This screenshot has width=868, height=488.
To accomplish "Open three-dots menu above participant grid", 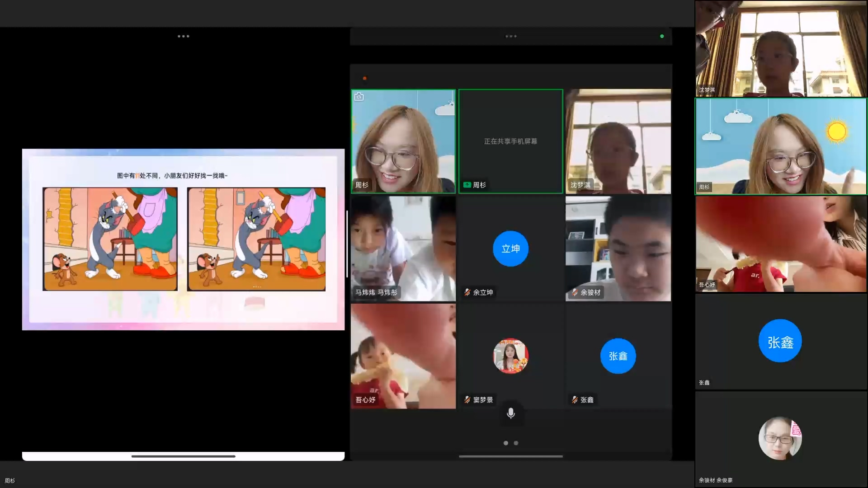I will click(511, 36).
